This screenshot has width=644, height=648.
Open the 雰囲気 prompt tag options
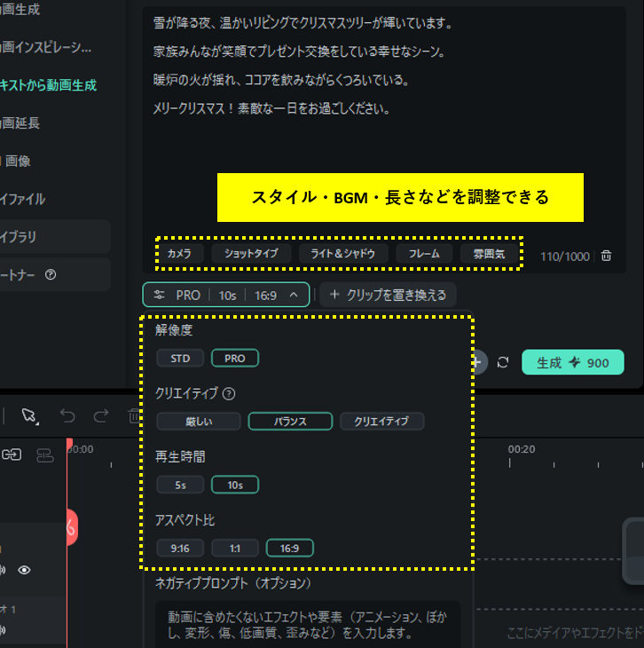click(489, 253)
